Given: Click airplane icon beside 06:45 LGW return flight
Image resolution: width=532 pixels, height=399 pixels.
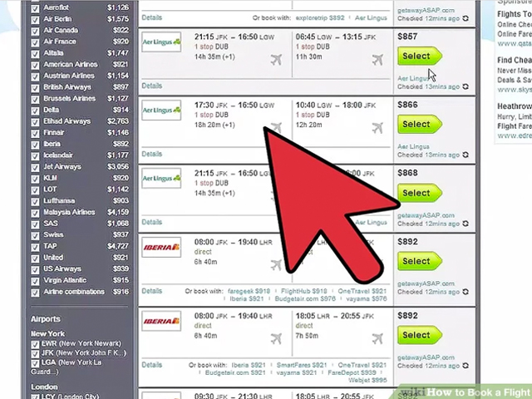Looking at the screenshot, I should coord(377,60).
